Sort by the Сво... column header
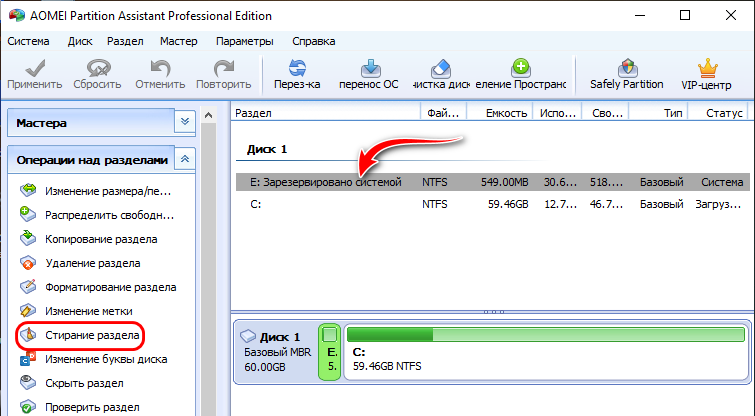The width and height of the screenshot is (755, 416). (606, 113)
